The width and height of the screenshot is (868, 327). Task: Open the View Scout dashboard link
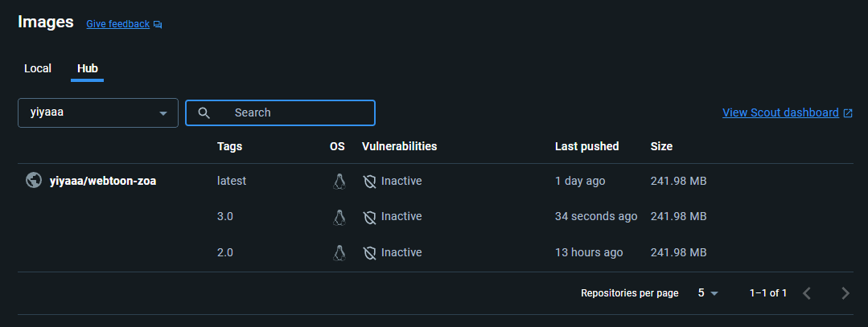point(780,112)
